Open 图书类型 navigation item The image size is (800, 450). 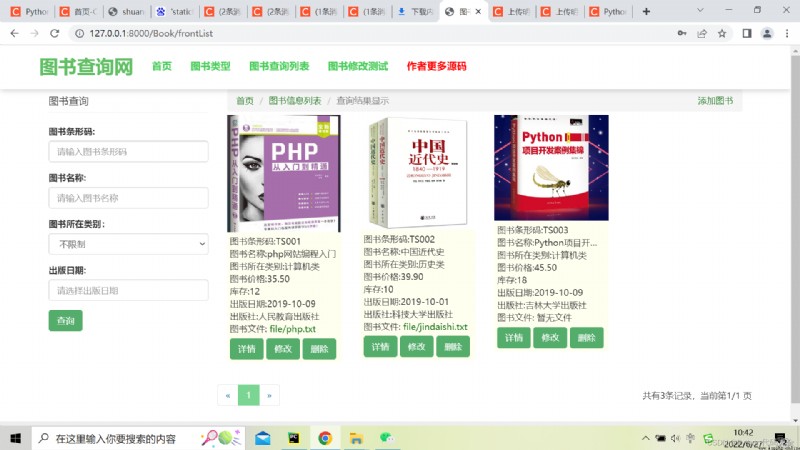point(210,66)
